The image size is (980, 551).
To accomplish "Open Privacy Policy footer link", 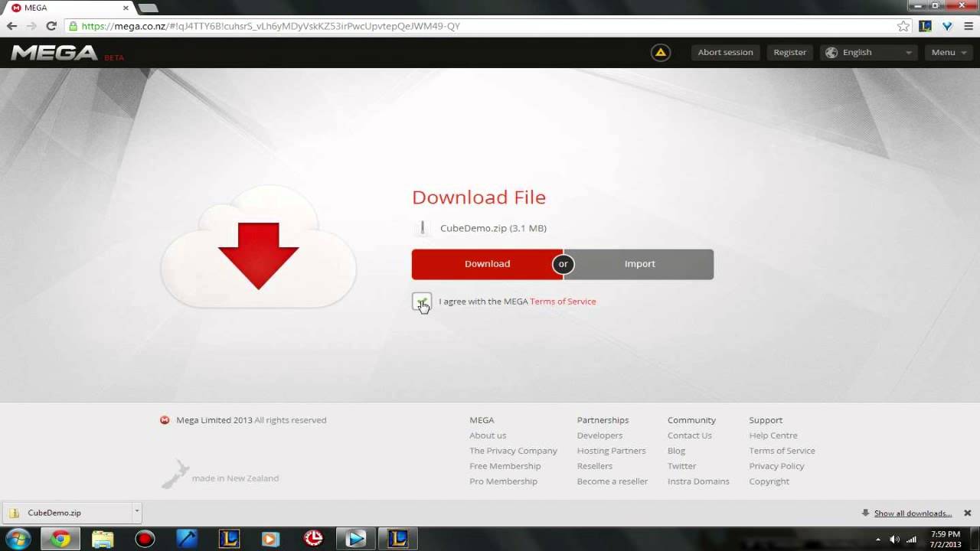I will tap(776, 466).
